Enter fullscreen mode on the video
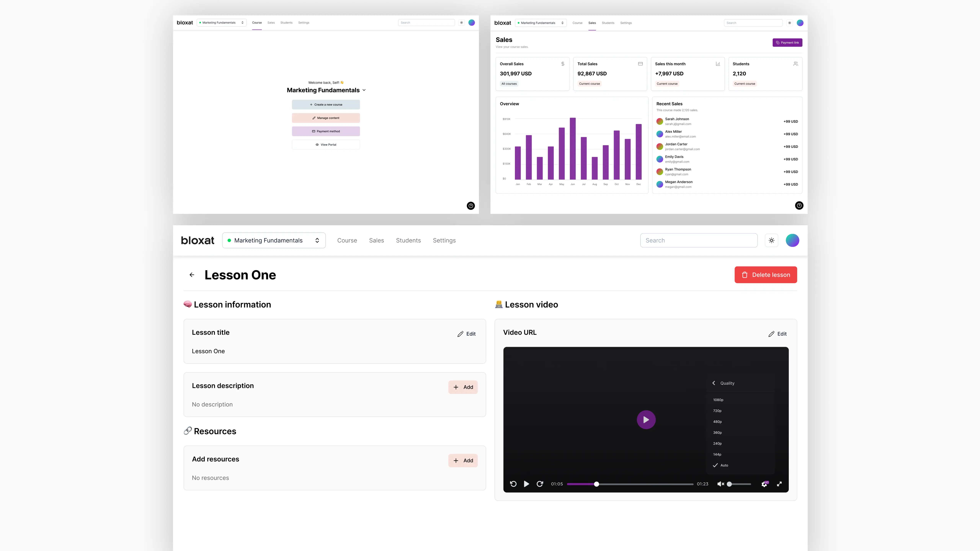This screenshot has width=980, height=551. 779,484
